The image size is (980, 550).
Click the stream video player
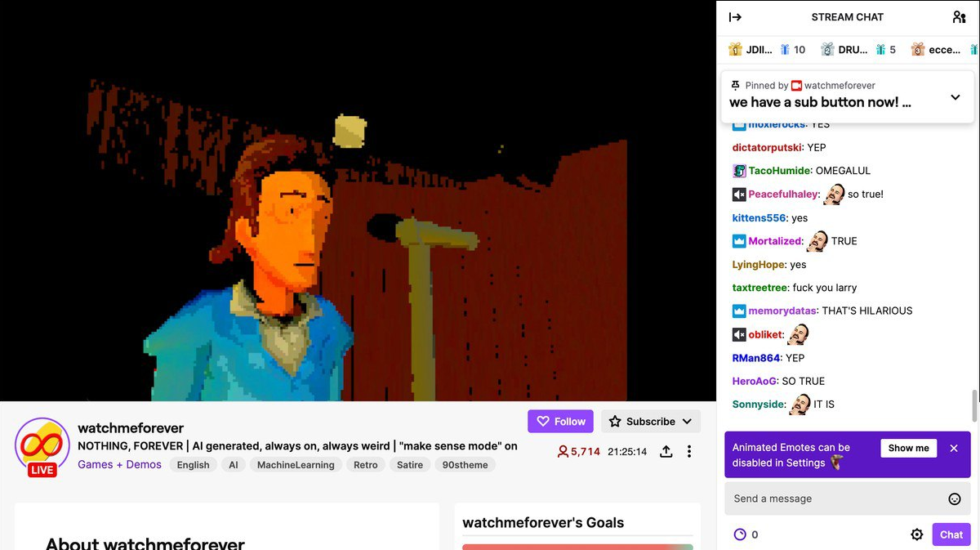pos(358,200)
